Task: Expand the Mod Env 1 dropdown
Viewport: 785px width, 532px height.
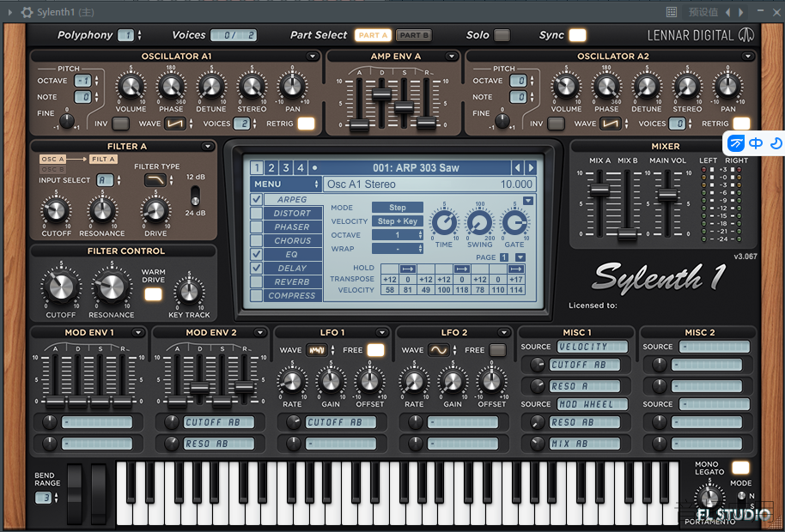Action: pyautogui.click(x=137, y=333)
